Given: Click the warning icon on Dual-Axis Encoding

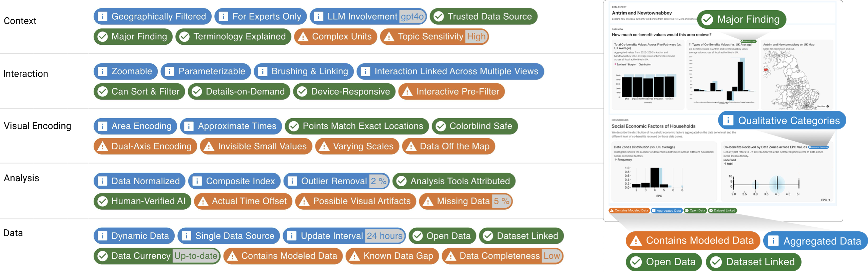Looking at the screenshot, I should click(x=102, y=146).
